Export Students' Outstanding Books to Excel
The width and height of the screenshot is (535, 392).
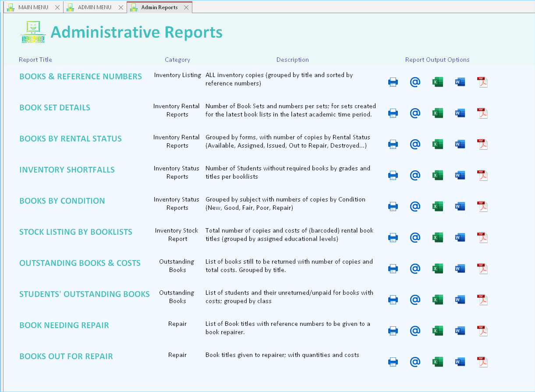[438, 300]
